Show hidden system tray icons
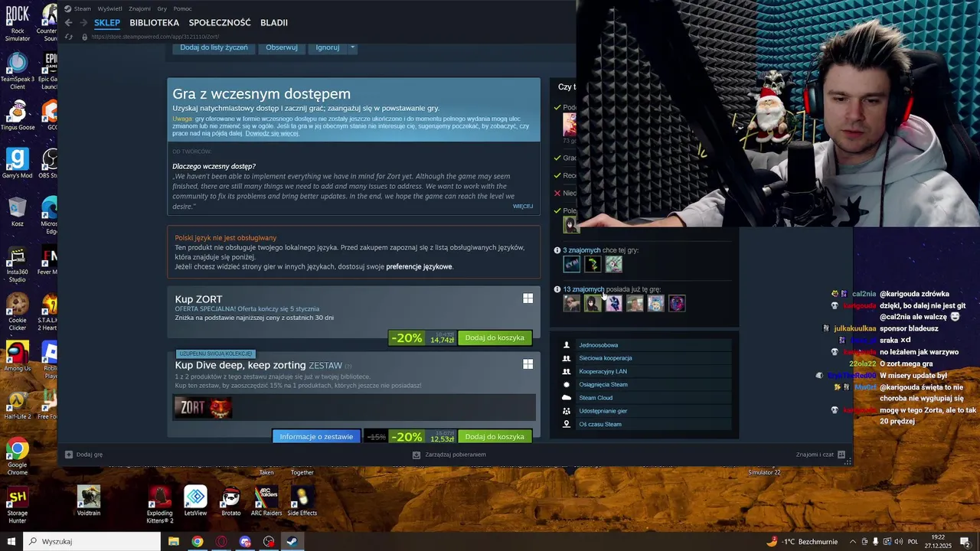The width and height of the screenshot is (980, 551). (853, 541)
